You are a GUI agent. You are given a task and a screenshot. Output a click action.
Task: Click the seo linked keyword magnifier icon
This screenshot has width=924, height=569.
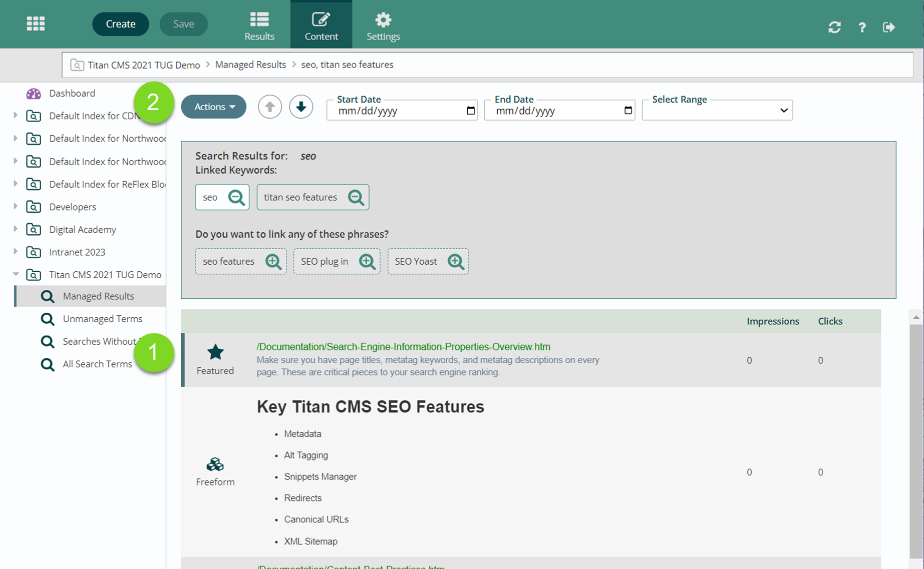tap(236, 197)
